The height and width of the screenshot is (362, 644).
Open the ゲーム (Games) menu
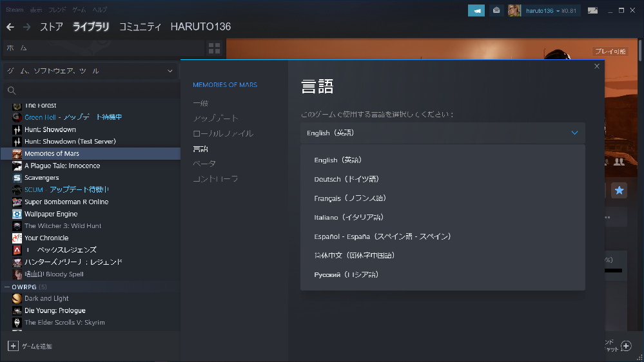[x=79, y=10]
